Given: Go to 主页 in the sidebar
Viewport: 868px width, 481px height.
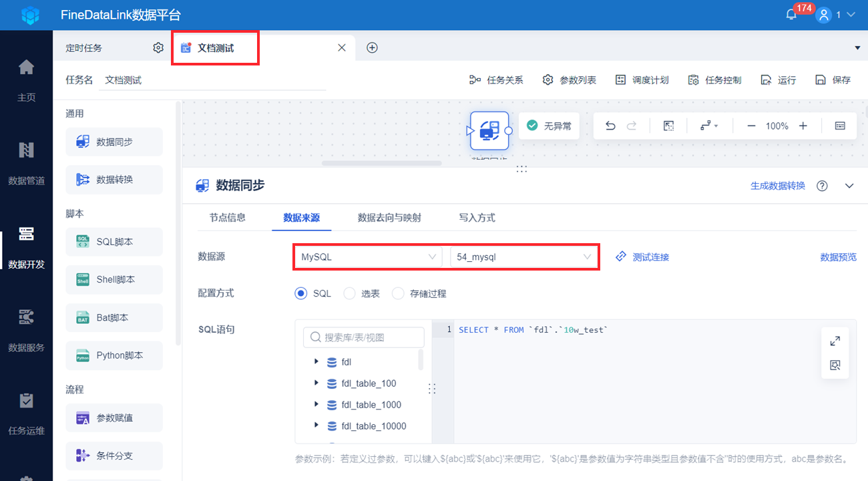Looking at the screenshot, I should coord(26,80).
